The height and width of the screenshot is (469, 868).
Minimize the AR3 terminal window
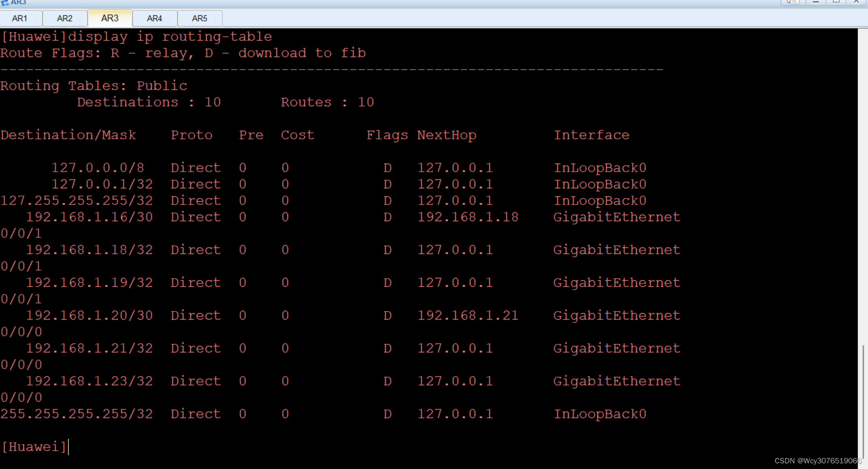[816, 2]
